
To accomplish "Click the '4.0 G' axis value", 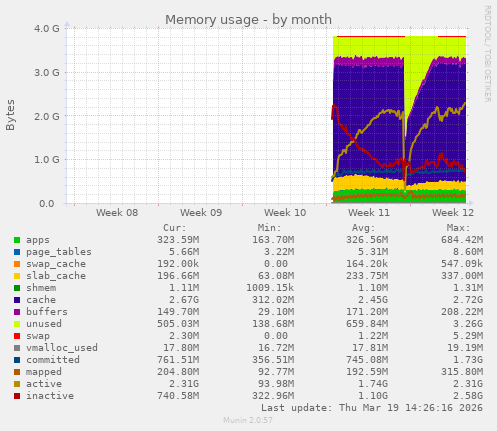I will (47, 28).
